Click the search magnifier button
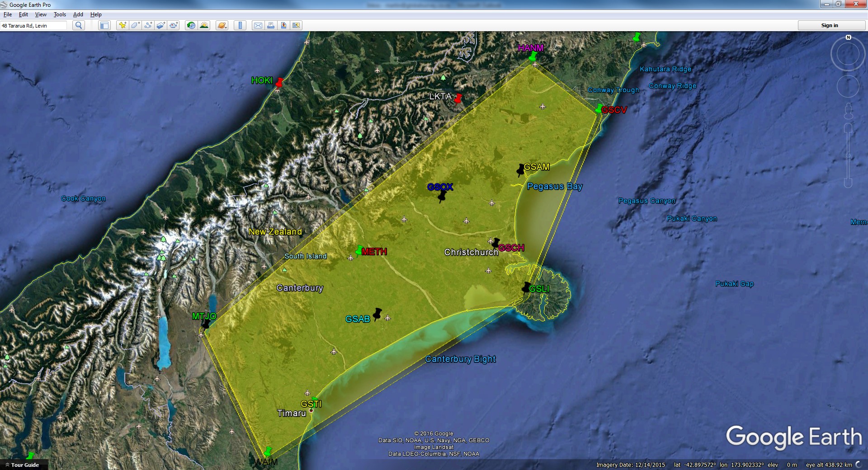The image size is (868, 470). (x=79, y=25)
